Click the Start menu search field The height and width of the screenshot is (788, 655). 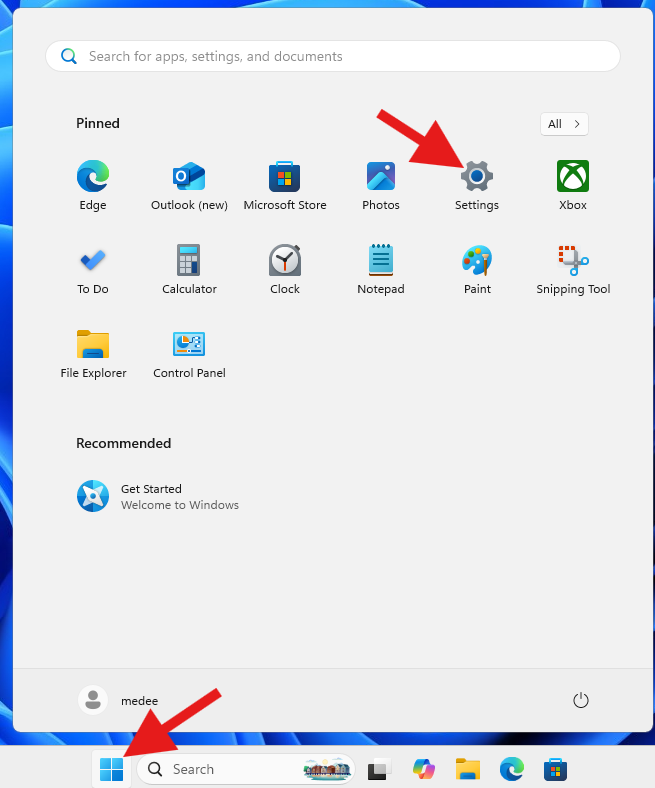coord(333,56)
